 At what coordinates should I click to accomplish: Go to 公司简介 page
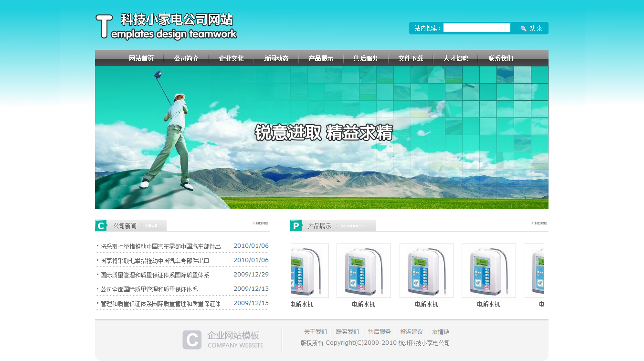[x=186, y=58]
